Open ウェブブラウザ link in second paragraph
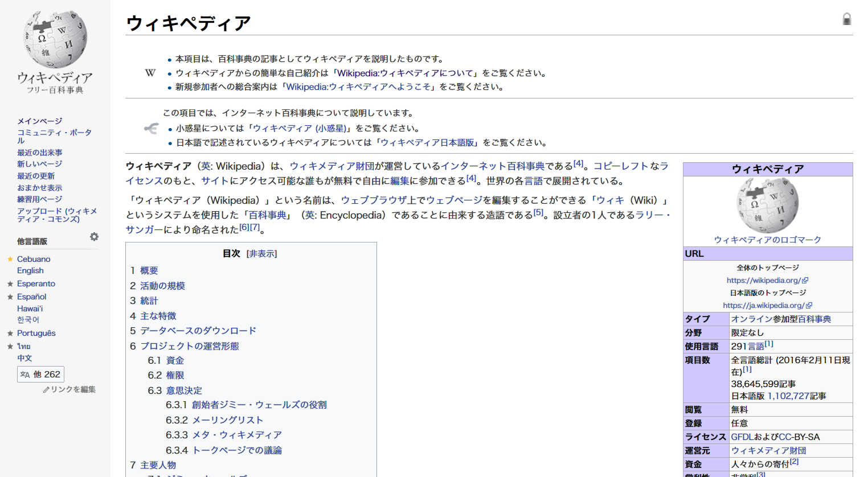Viewport: 868px width, 477px height. coord(374,200)
